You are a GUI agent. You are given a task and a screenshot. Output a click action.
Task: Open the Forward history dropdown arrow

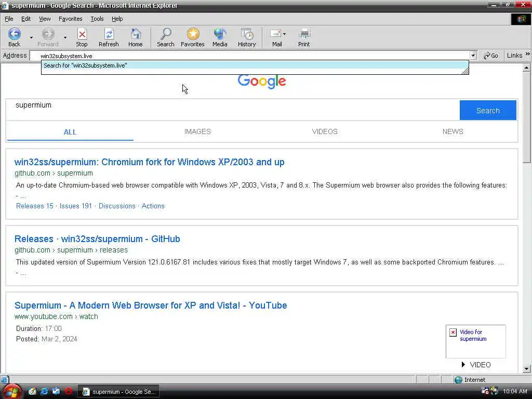[65, 37]
